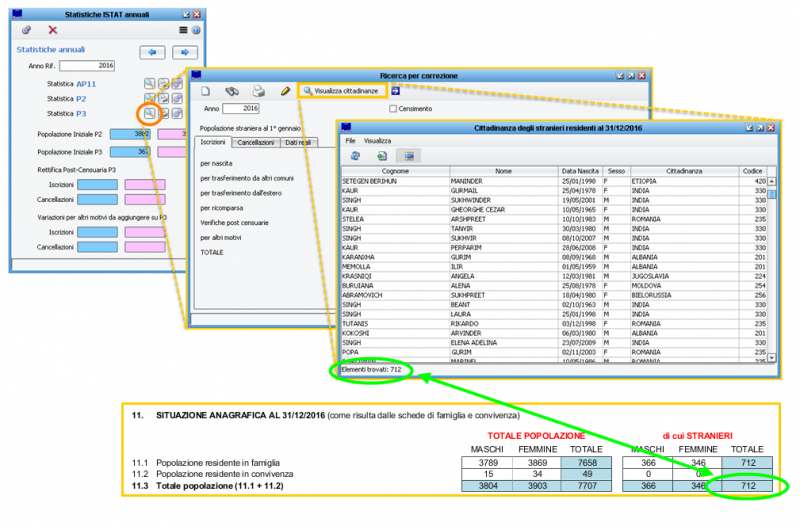Go to previous year with left arrow
Viewport: 800px width, 526px height.
[x=152, y=52]
